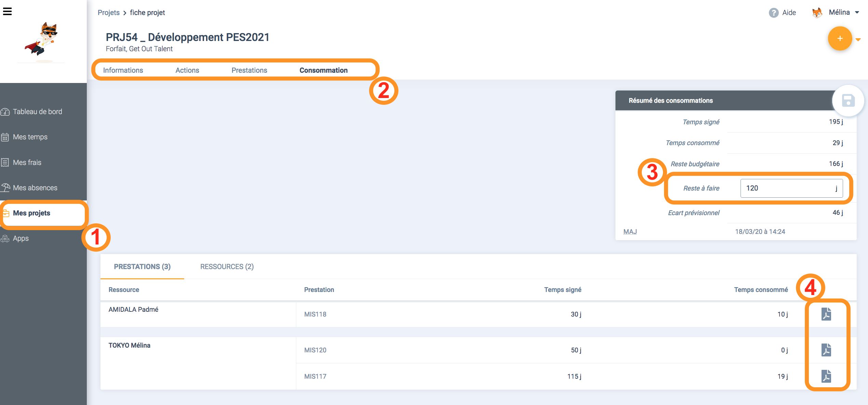Screen dimensions: 868x405
Task: Click the orange plus add button
Action: [x=840, y=39]
